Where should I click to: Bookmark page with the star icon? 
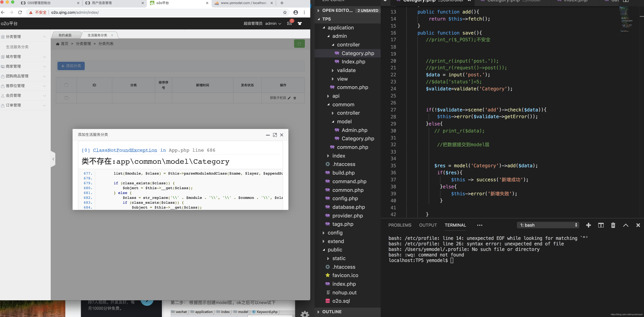click(285, 13)
